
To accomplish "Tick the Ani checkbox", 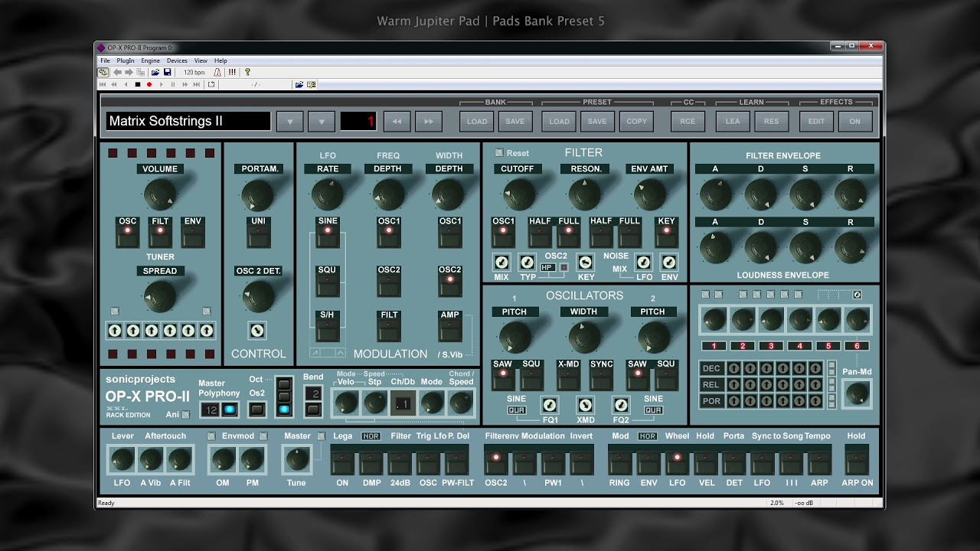I will 185,415.
